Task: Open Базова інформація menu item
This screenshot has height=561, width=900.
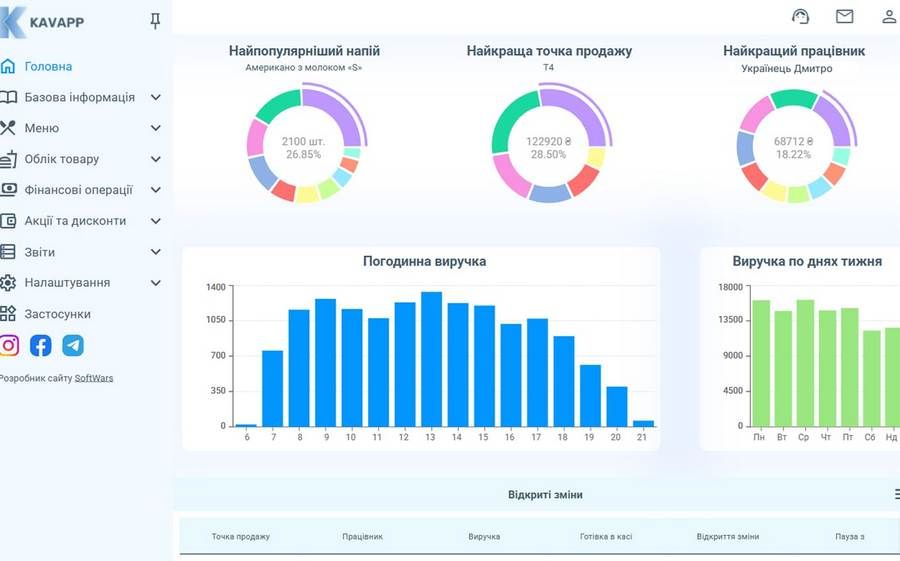Action: click(80, 98)
